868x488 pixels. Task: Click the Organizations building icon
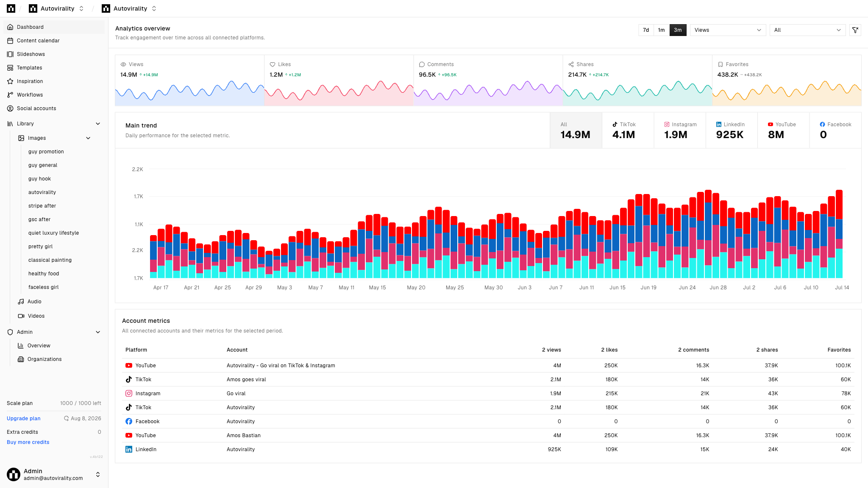(21, 359)
